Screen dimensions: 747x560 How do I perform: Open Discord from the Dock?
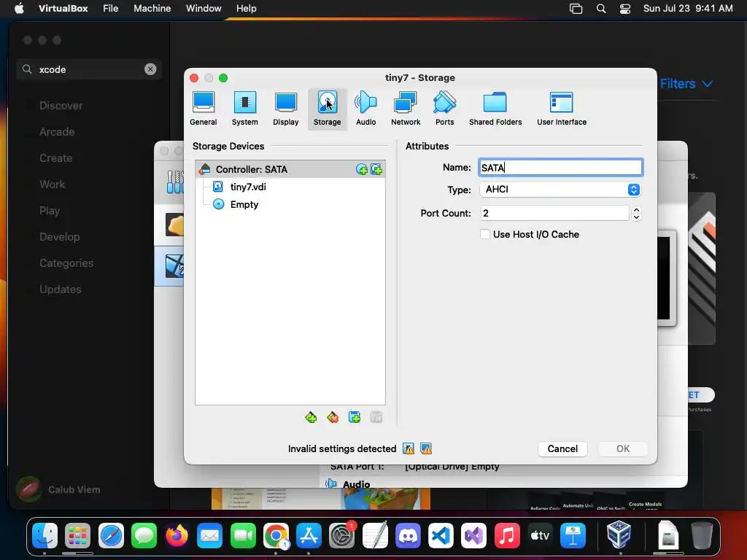[x=408, y=535]
